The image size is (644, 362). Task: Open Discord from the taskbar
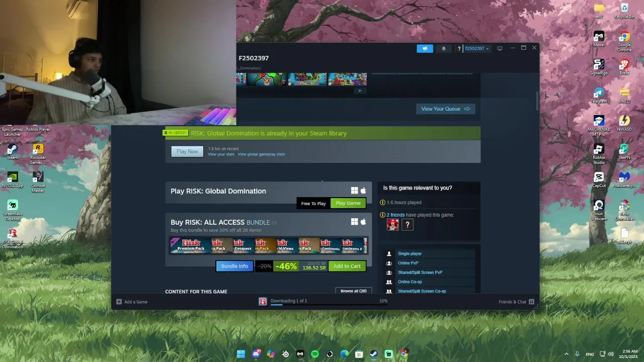[x=256, y=354]
